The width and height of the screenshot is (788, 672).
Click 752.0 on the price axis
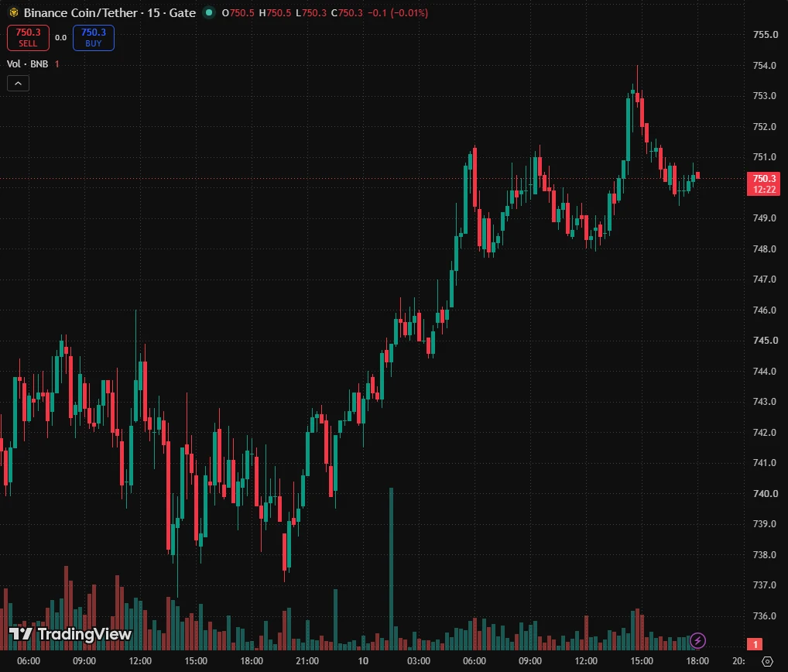pyautogui.click(x=764, y=127)
